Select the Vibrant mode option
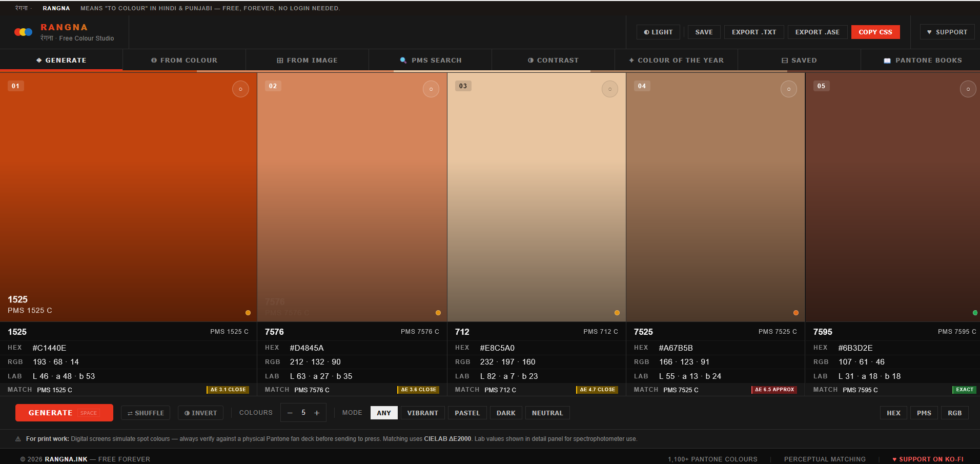 click(x=422, y=413)
